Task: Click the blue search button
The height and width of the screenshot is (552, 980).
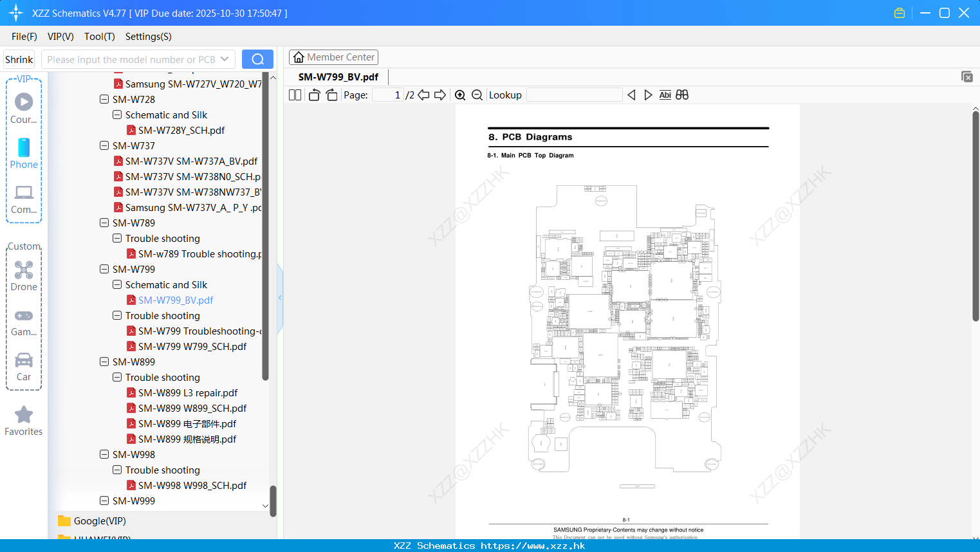Action: 257,59
